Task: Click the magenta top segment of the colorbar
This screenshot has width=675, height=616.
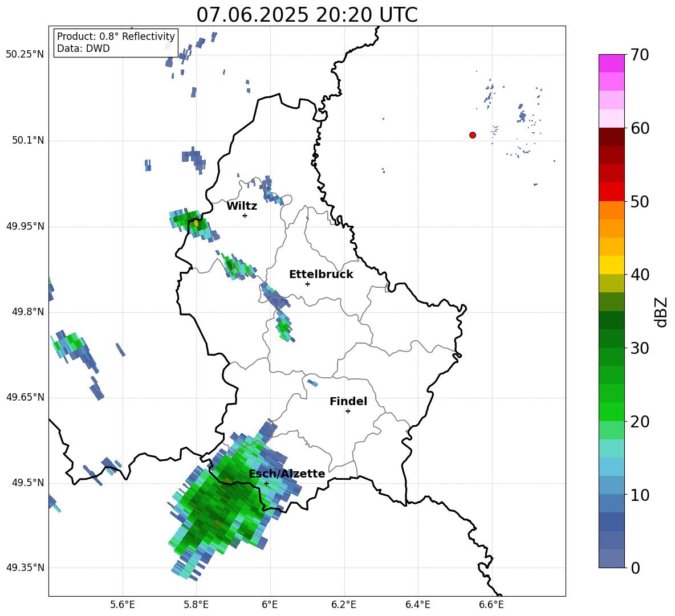Action: tap(612, 63)
